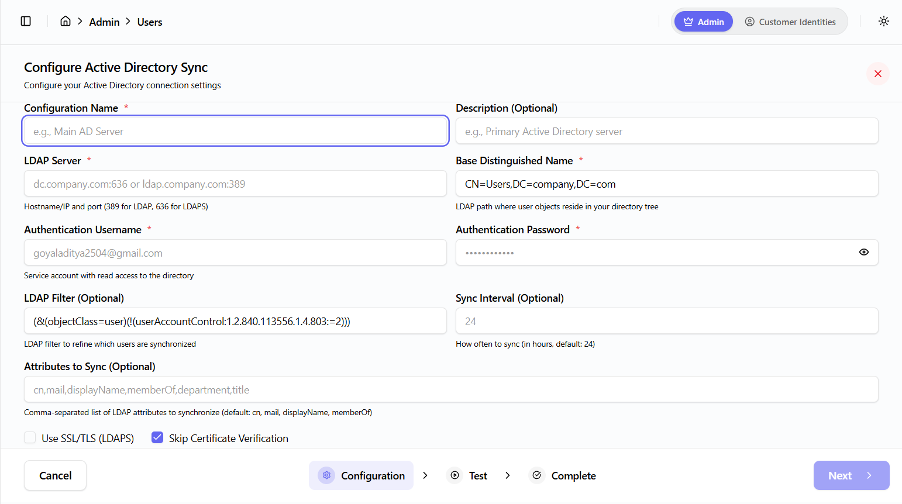Click the Configuration step gear icon
Image resolution: width=902 pixels, height=504 pixels.
point(326,475)
